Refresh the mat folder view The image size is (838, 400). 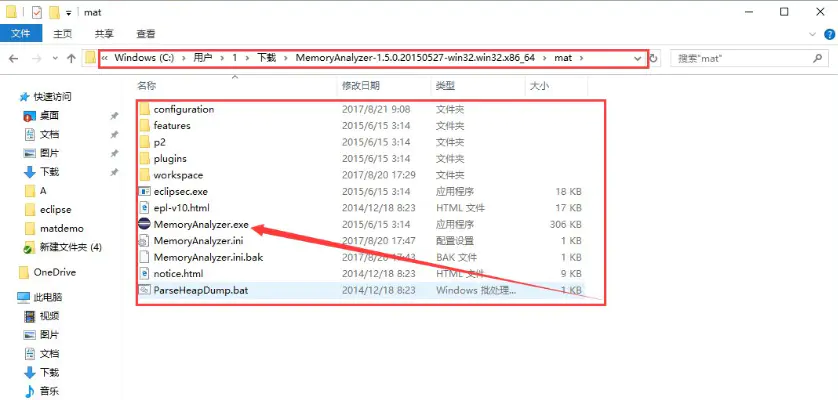click(x=653, y=58)
